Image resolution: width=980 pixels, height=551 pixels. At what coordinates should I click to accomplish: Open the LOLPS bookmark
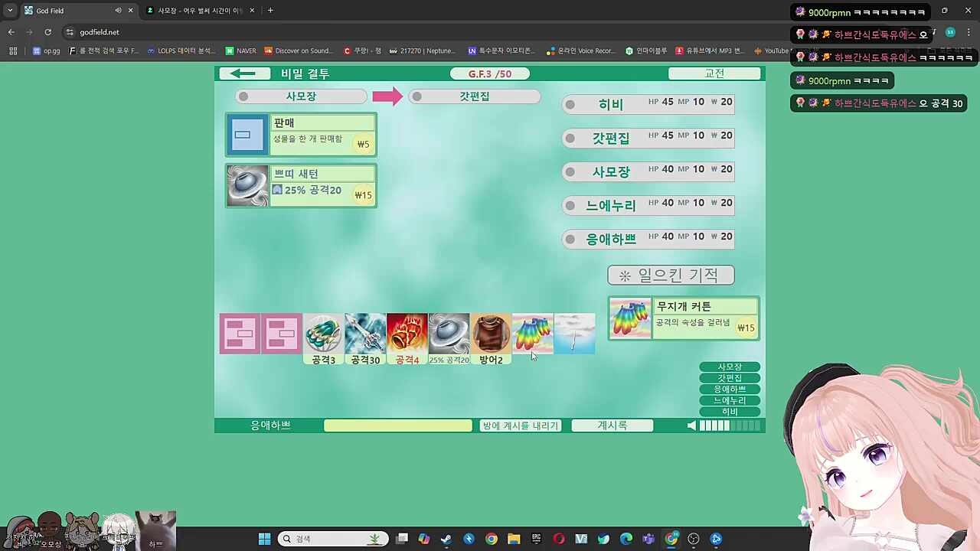tap(181, 51)
